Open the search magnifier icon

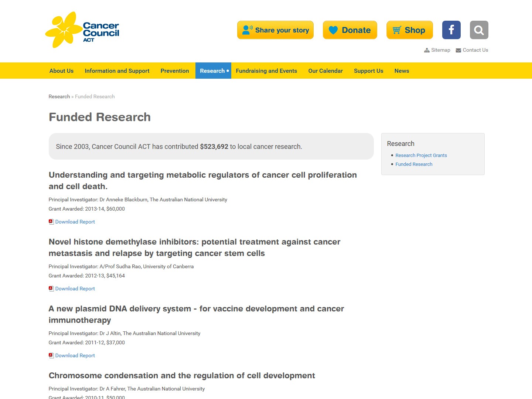pyautogui.click(x=479, y=30)
